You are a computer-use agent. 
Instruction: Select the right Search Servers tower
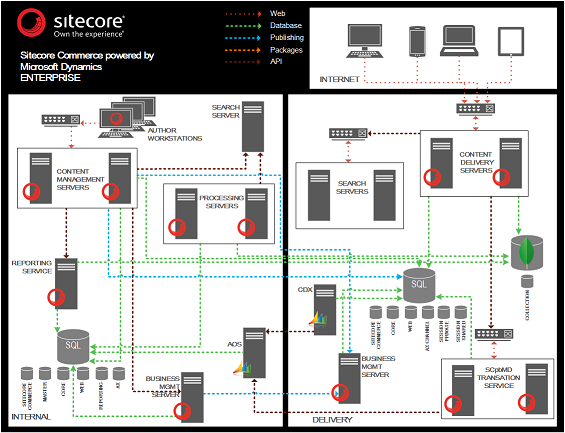pos(384,195)
